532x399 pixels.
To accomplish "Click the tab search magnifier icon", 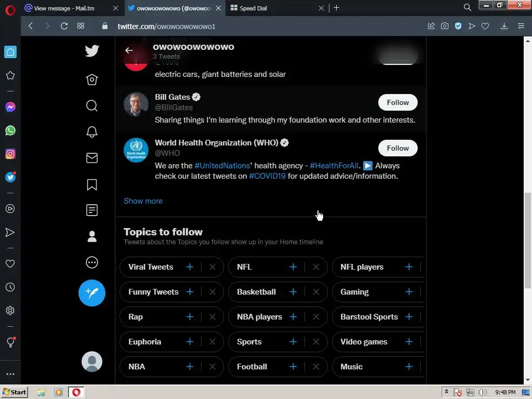I will tap(467, 7).
